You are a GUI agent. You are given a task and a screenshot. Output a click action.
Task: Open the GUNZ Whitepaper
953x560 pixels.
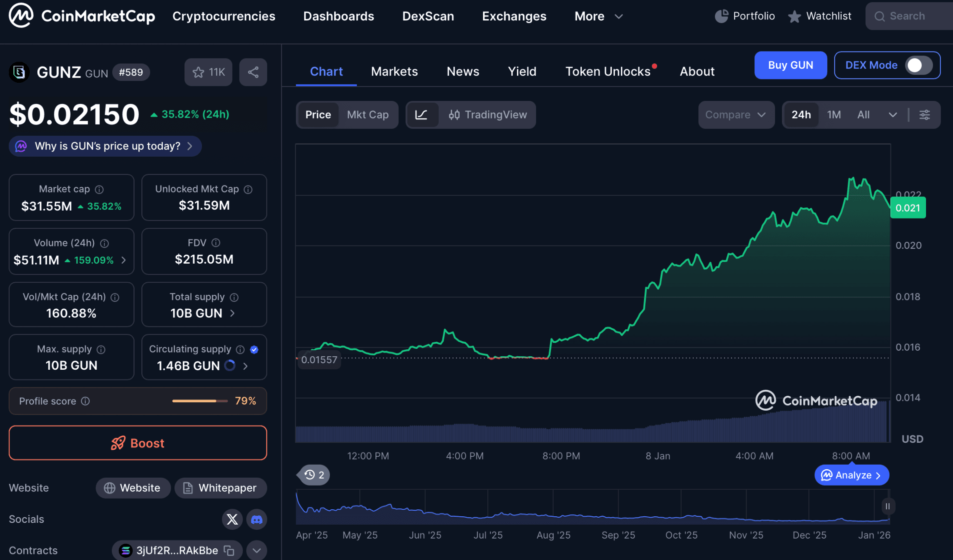pos(220,488)
